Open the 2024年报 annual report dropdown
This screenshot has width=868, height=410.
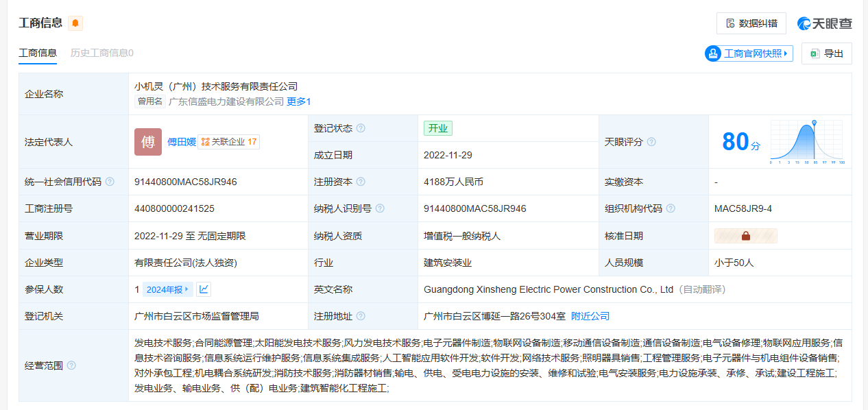(x=167, y=289)
